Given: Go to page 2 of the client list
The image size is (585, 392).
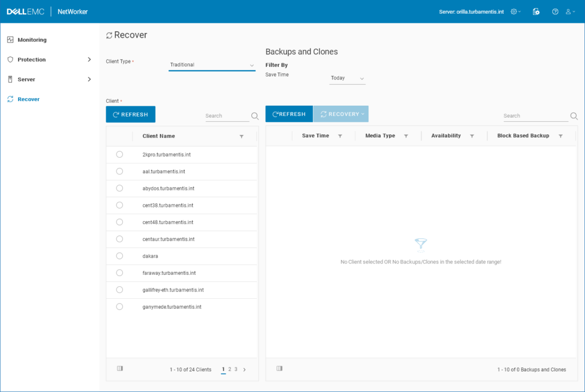Looking at the screenshot, I should [230, 370].
